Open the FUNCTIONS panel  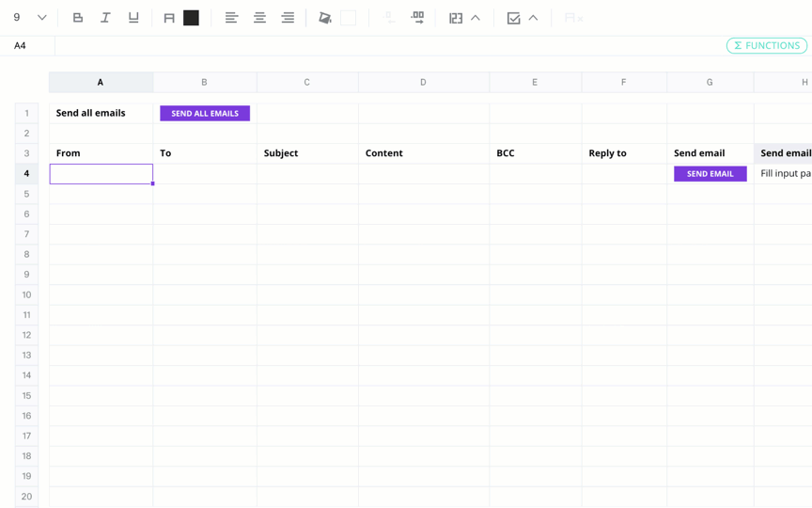tap(767, 45)
